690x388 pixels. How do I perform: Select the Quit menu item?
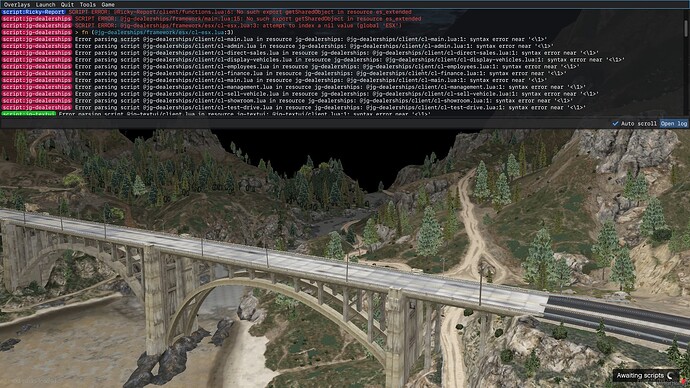(67, 4)
